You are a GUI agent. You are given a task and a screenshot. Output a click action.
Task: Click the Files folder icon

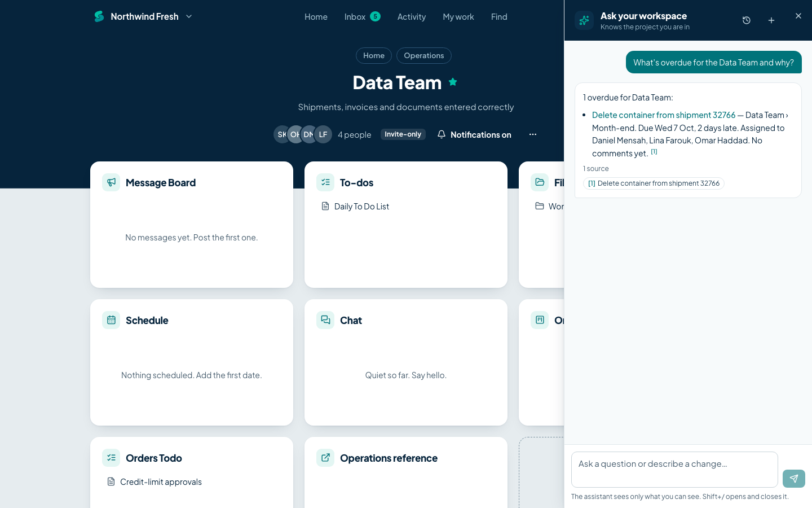[540, 182]
